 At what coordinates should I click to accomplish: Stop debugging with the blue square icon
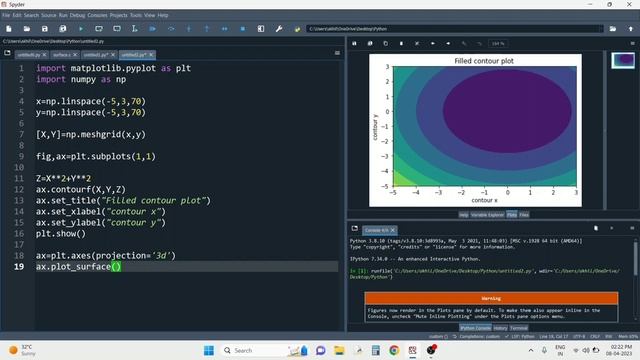click(x=242, y=29)
